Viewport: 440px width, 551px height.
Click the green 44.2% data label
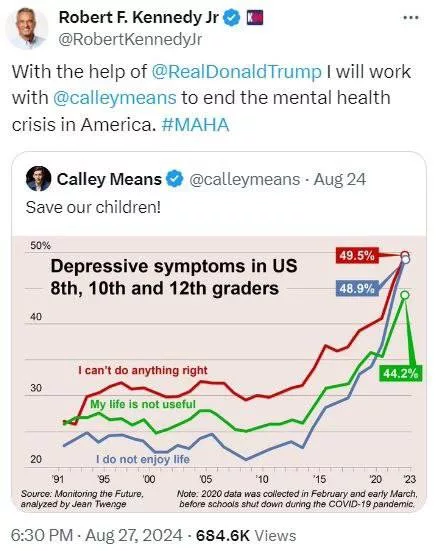pyautogui.click(x=401, y=373)
